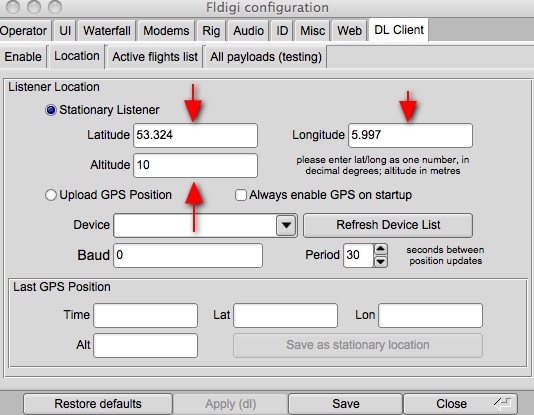Focus the Latitude input field
Image resolution: width=534 pixels, height=415 pixels.
[195, 135]
